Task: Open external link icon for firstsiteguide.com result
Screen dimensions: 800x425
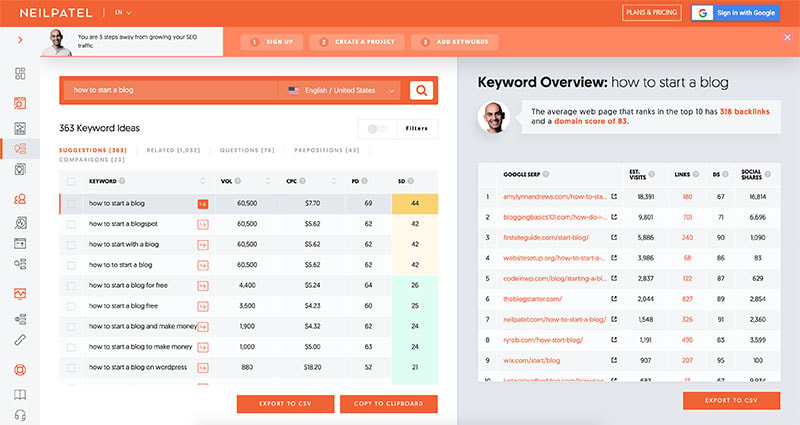Action: [614, 237]
